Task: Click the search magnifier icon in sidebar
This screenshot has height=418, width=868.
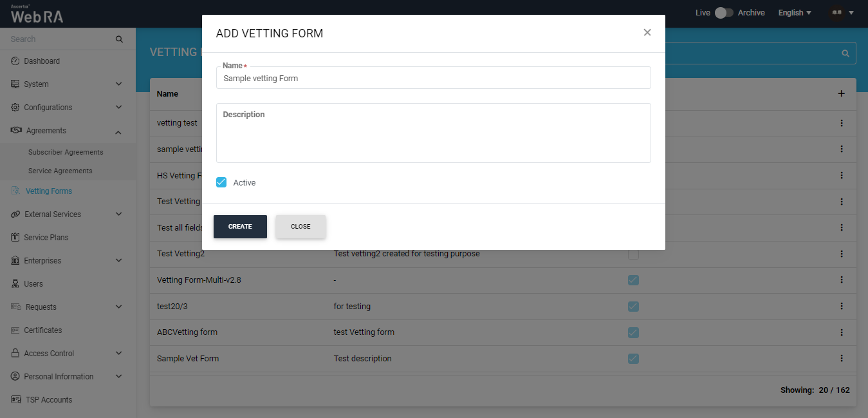Action: pos(119,39)
